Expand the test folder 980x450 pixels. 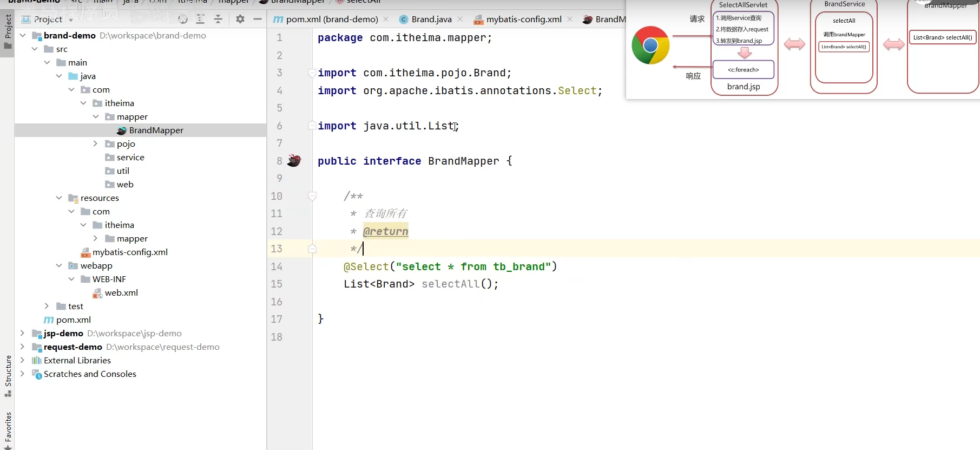47,306
